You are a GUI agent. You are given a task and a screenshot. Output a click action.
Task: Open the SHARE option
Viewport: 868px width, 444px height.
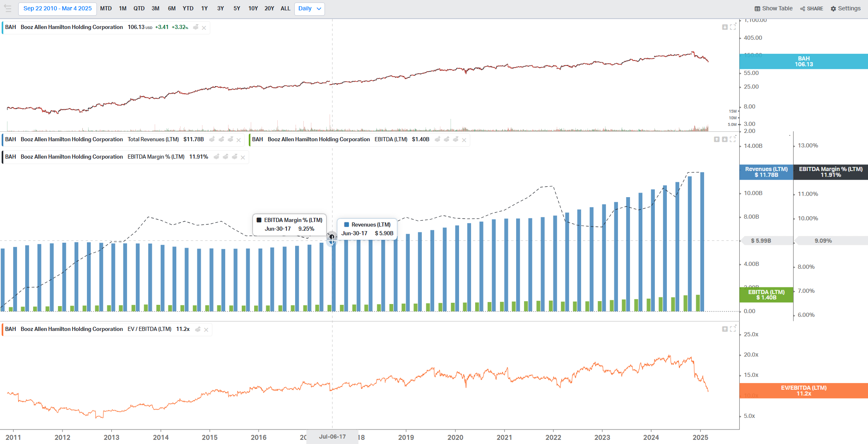pyautogui.click(x=811, y=8)
